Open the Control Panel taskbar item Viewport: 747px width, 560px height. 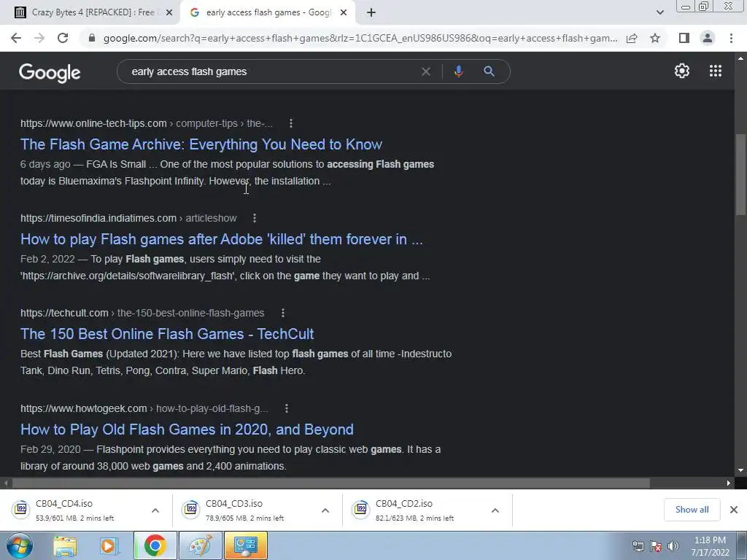pos(245,545)
